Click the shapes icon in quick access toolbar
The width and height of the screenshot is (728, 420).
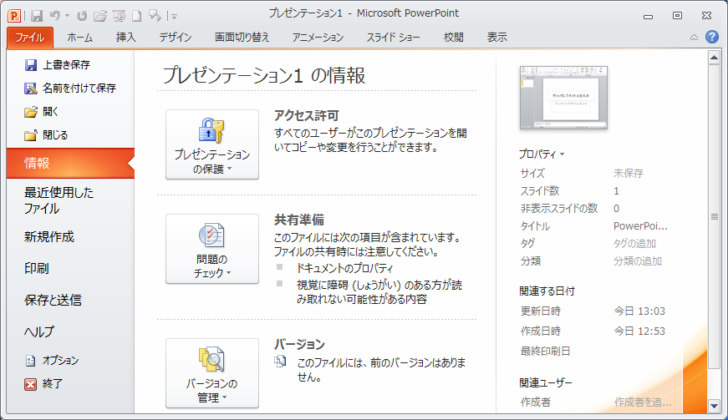pyautogui.click(x=155, y=16)
